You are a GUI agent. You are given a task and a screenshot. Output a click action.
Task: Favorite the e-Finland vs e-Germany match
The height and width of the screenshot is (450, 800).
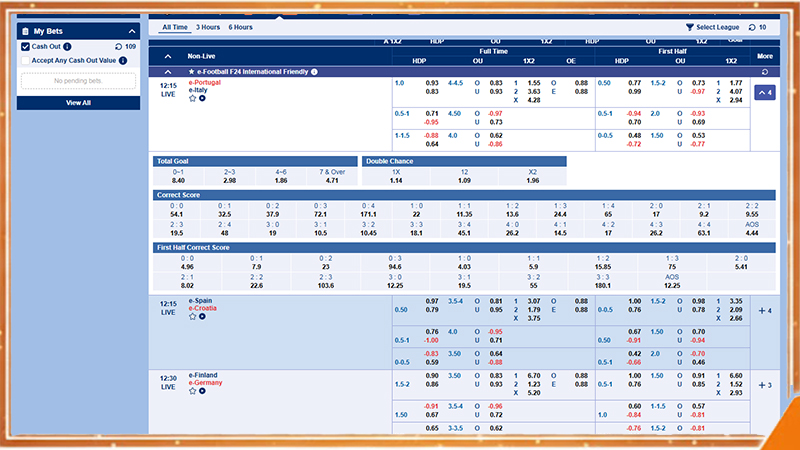pos(192,391)
